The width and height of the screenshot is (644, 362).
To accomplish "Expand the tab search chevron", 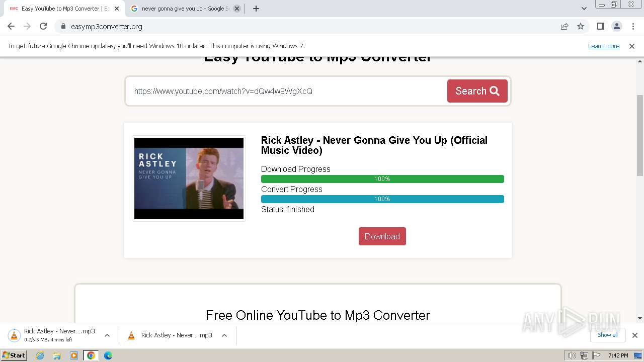I will click(x=584, y=9).
